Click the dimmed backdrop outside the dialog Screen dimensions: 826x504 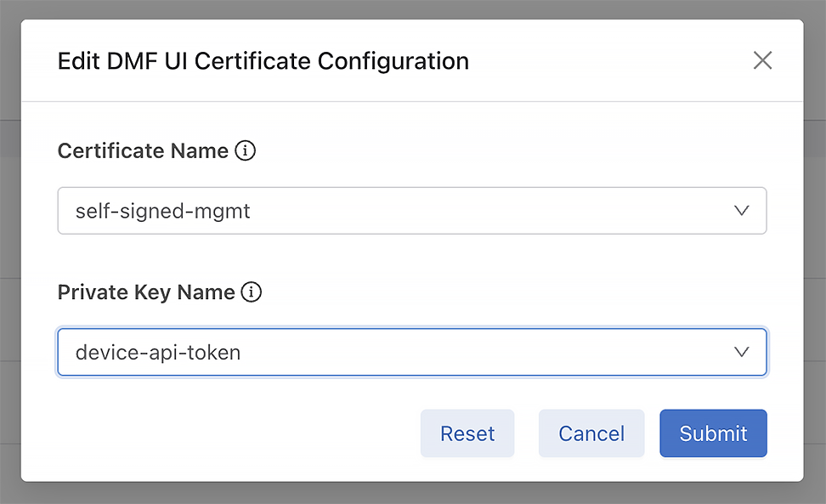tap(413, 494)
